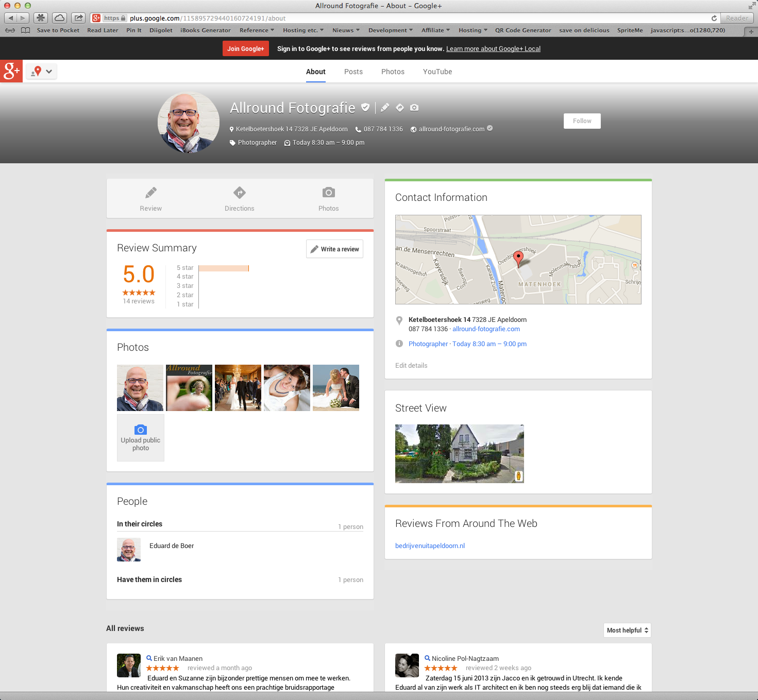
Task: Click the 5 star rating bar
Action: click(224, 268)
